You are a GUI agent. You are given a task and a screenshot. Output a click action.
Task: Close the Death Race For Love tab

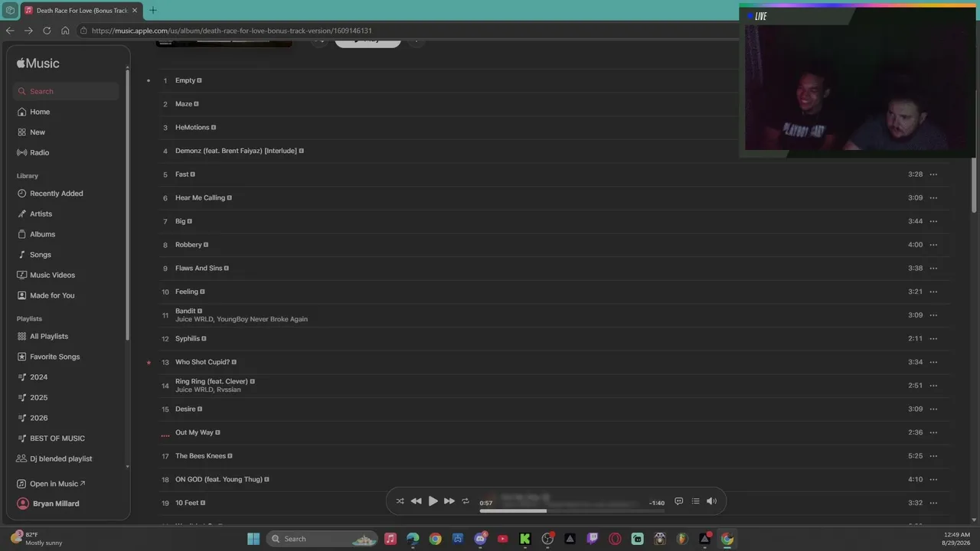pos(135,11)
